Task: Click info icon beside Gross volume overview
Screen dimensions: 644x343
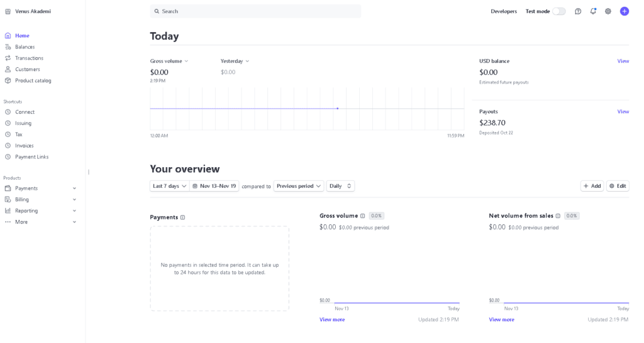Action: click(x=363, y=216)
